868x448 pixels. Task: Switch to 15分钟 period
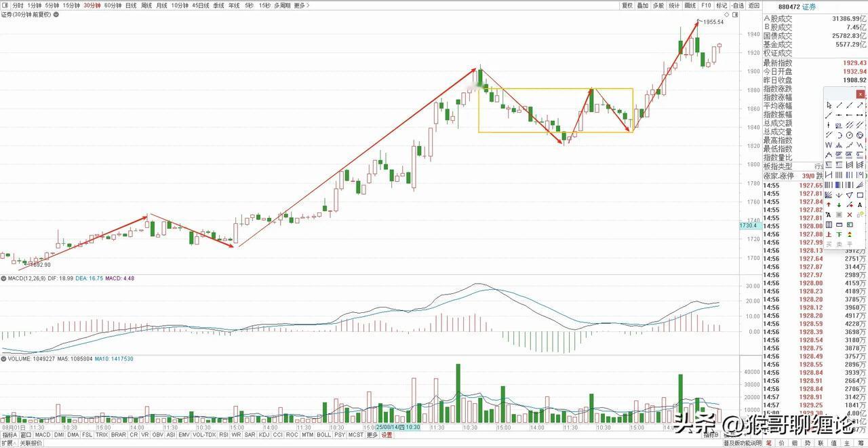click(71, 5)
